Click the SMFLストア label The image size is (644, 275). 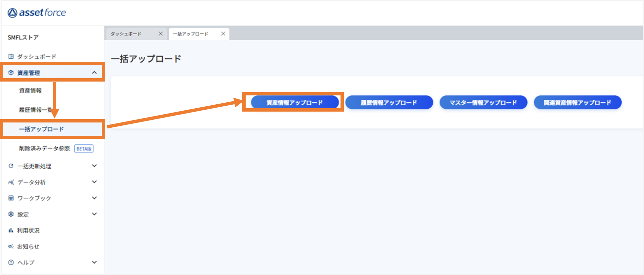click(x=23, y=37)
